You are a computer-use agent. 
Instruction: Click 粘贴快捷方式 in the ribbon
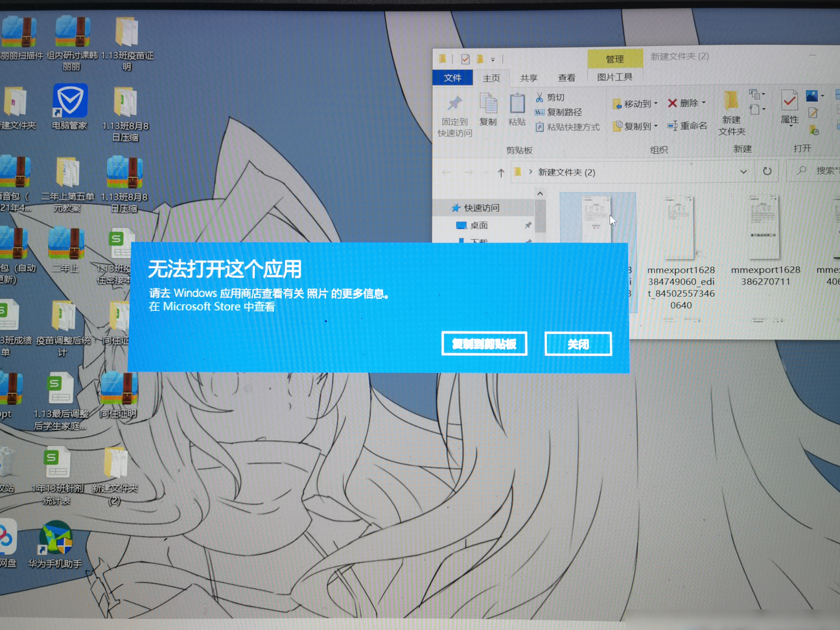[x=567, y=127]
